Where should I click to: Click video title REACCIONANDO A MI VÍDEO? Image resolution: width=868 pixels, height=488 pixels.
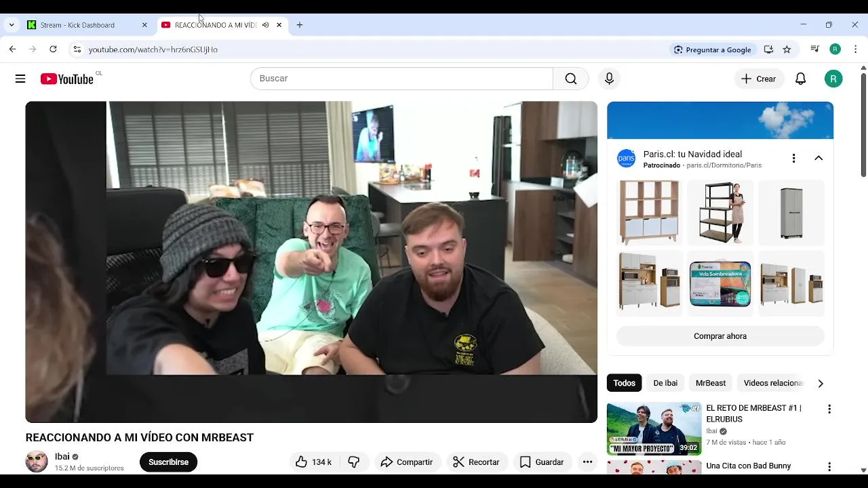click(140, 438)
